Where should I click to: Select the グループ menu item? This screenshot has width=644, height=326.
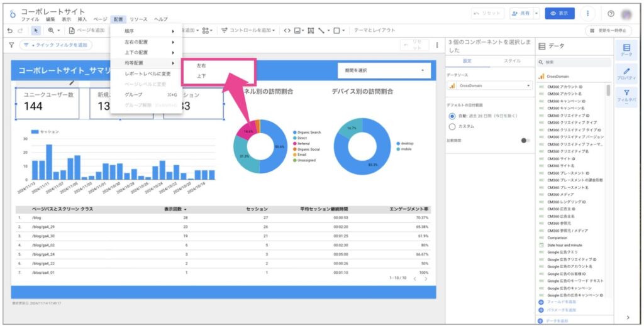[146, 95]
